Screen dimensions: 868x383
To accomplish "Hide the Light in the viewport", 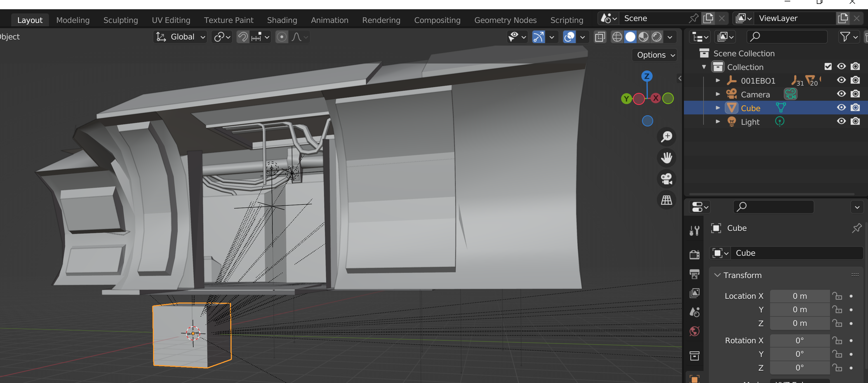I will [x=841, y=121].
